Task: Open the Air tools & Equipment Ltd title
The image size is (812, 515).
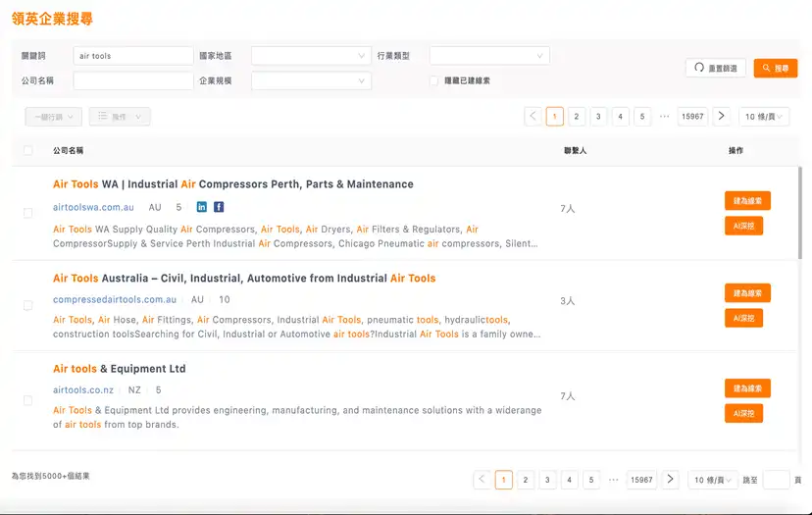Action: click(x=119, y=369)
